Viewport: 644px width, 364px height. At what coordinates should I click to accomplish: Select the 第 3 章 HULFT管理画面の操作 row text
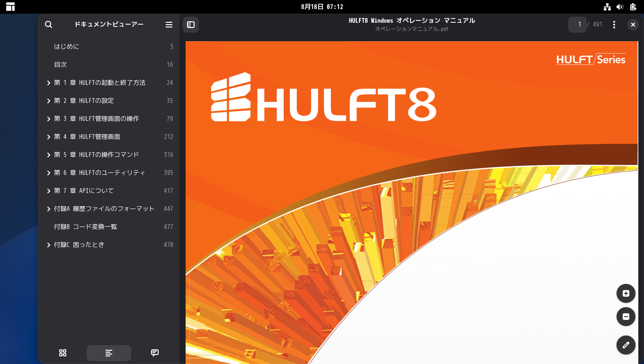(97, 119)
